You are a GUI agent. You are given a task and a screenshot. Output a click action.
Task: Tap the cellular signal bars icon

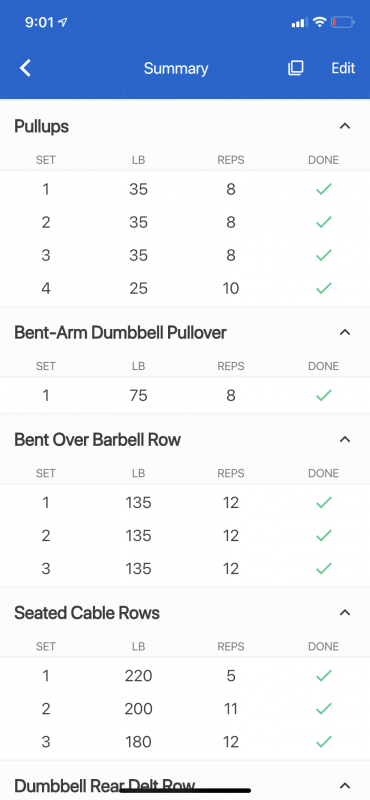(299, 22)
